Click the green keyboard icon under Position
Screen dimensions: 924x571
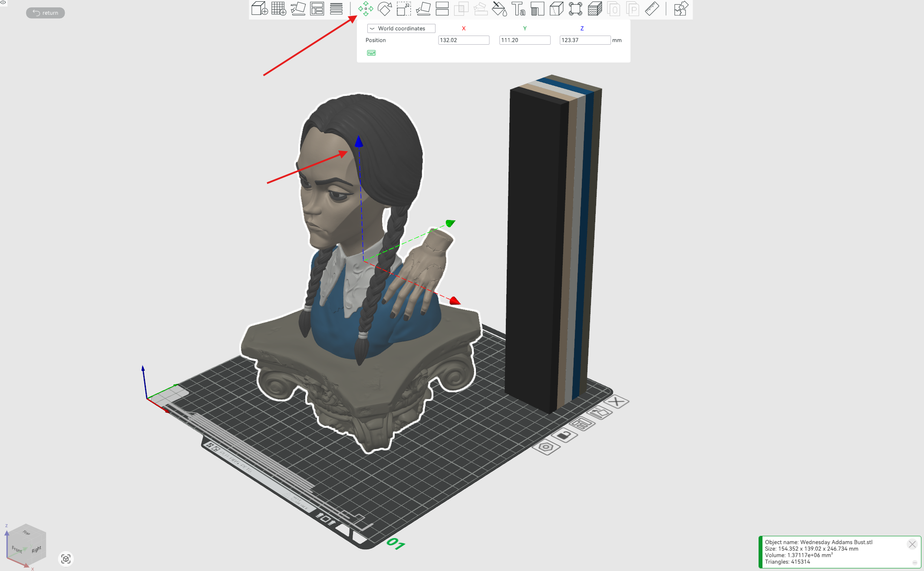pos(371,53)
